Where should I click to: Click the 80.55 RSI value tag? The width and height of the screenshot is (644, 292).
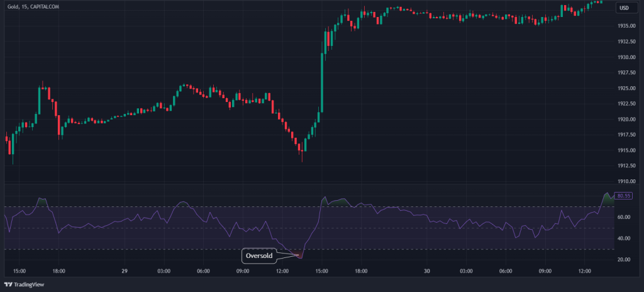coord(624,196)
